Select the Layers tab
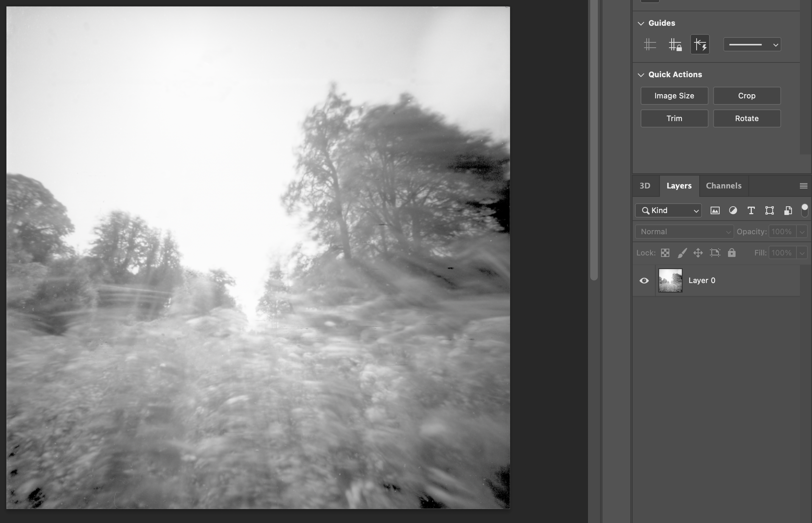The image size is (812, 523). [x=679, y=186]
